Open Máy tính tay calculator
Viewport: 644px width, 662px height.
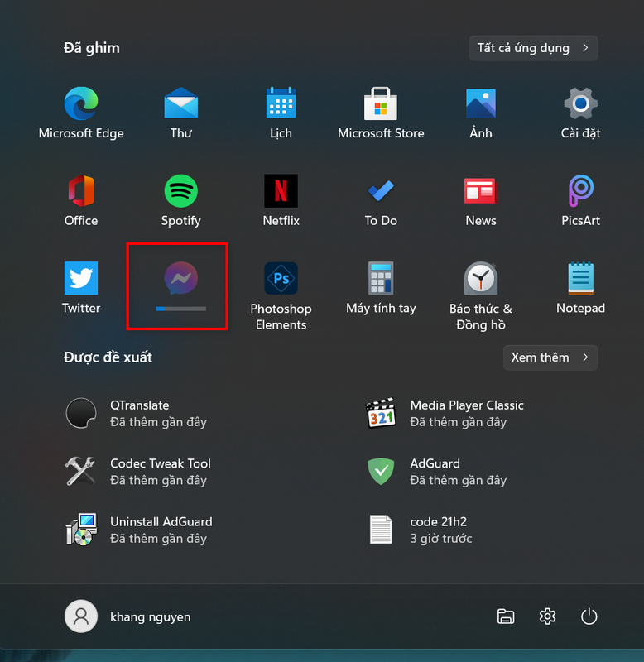[381, 288]
